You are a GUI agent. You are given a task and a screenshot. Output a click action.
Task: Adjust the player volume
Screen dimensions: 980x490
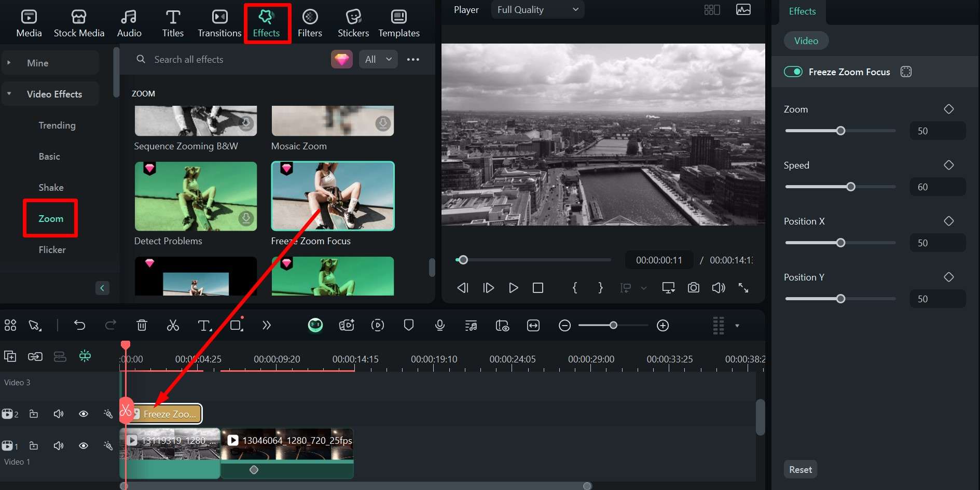pos(719,288)
